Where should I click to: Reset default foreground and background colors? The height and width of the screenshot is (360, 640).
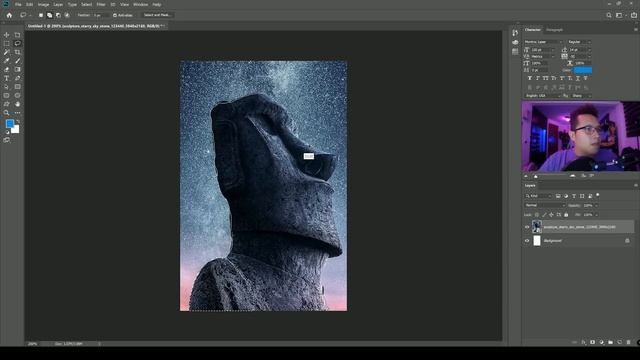click(7, 132)
